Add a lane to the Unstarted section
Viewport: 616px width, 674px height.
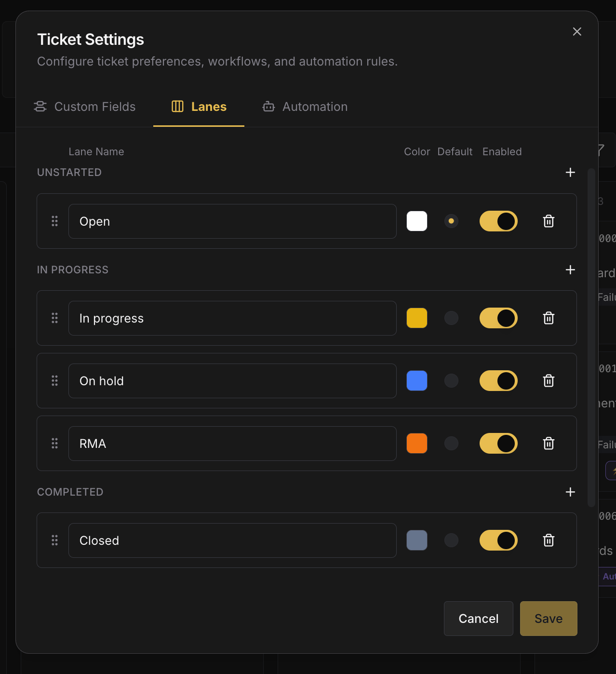570,172
